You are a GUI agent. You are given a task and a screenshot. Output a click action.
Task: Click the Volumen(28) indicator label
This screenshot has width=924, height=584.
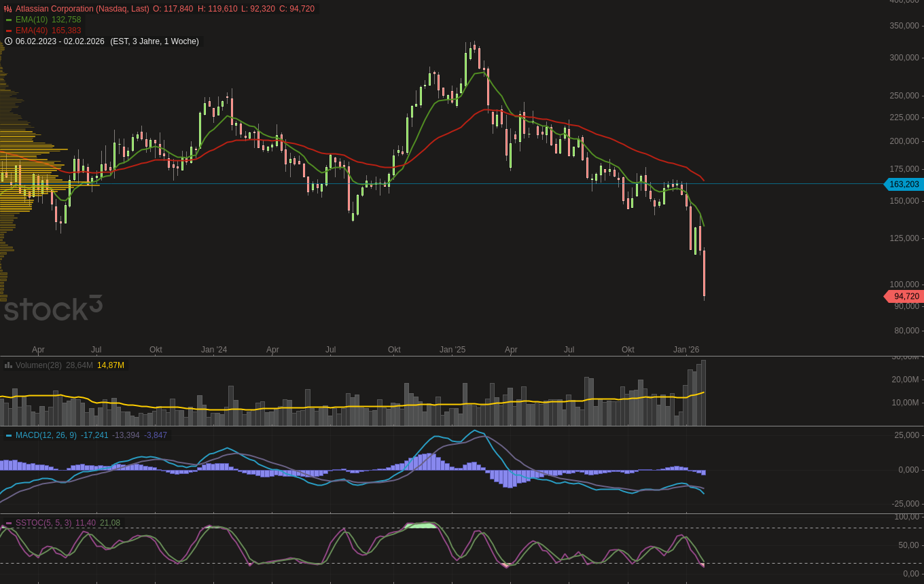[x=38, y=365]
